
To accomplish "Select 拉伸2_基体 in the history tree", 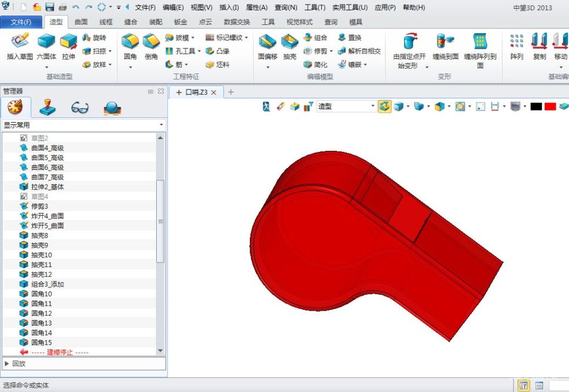I will pyautogui.click(x=47, y=187).
